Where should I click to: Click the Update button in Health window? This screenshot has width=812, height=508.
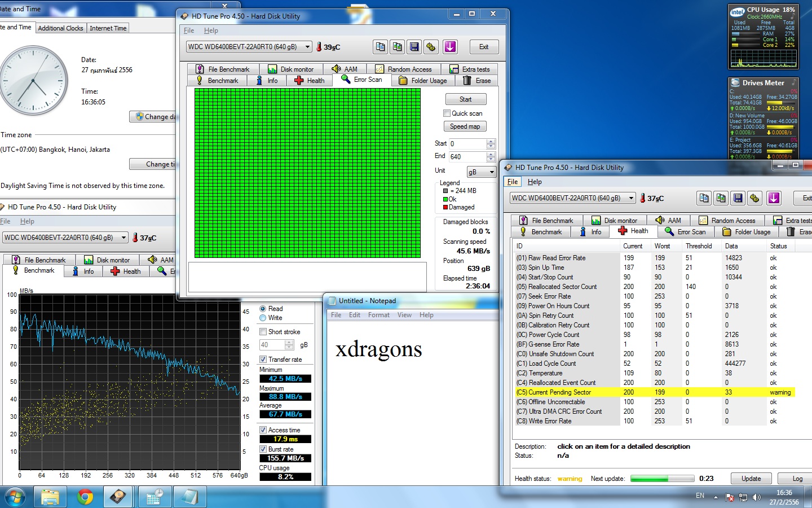point(751,479)
